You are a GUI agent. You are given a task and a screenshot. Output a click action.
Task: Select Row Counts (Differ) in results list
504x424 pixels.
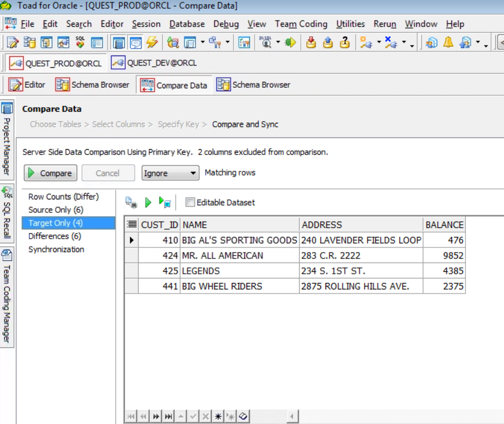coord(63,197)
